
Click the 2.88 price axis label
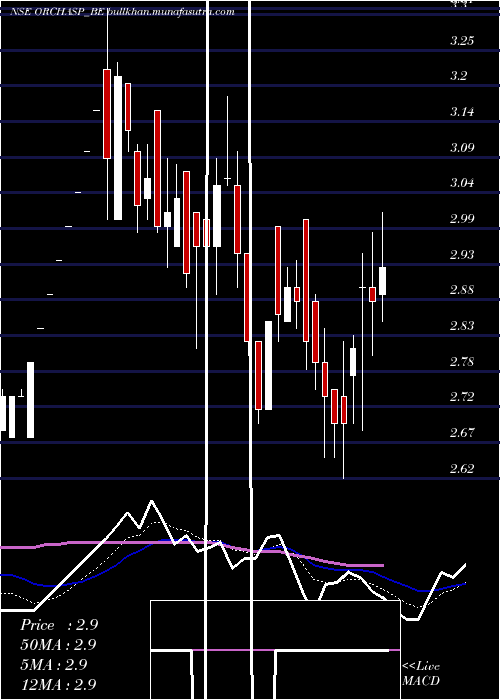pyautogui.click(x=462, y=290)
